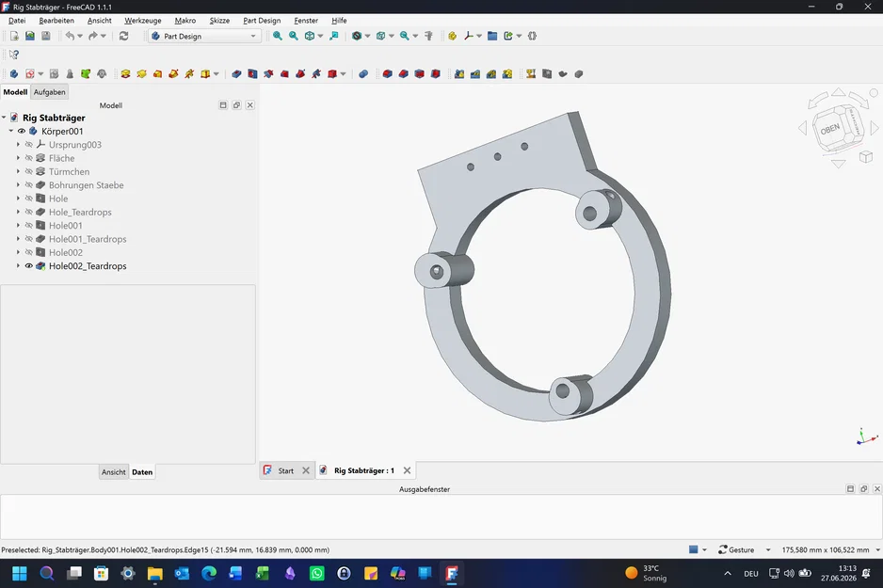883x588 pixels.
Task: Click the navigation cube right arrow
Action: [874, 128]
